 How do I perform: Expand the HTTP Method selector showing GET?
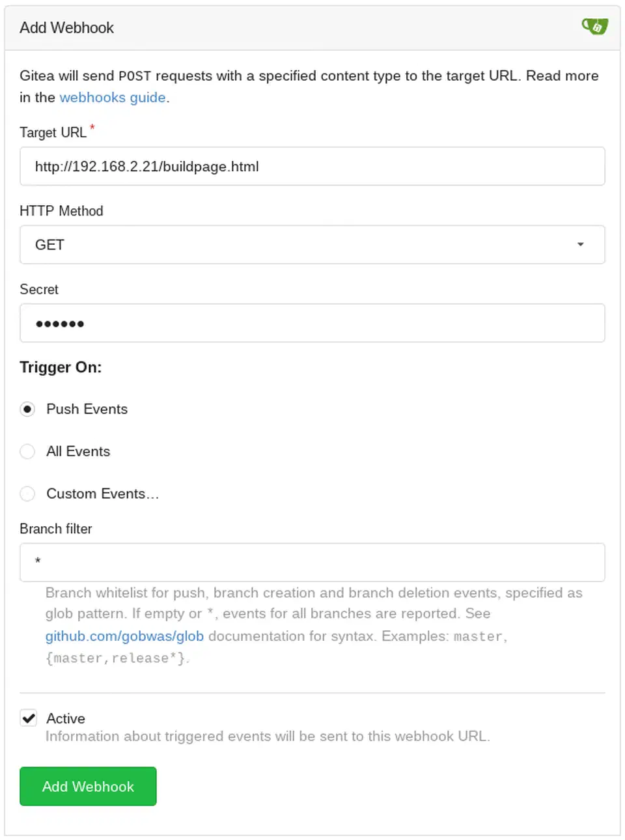[x=312, y=244]
